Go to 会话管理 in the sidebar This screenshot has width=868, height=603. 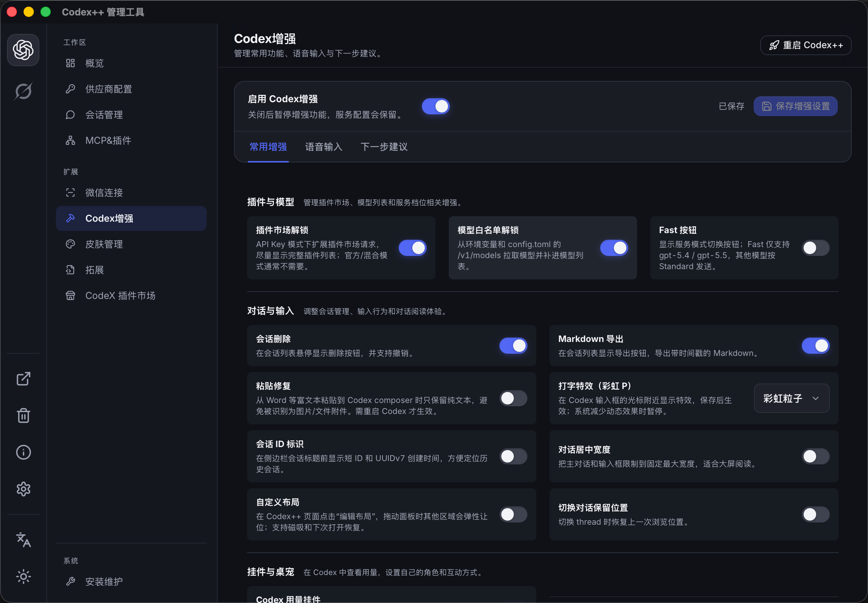(131, 114)
